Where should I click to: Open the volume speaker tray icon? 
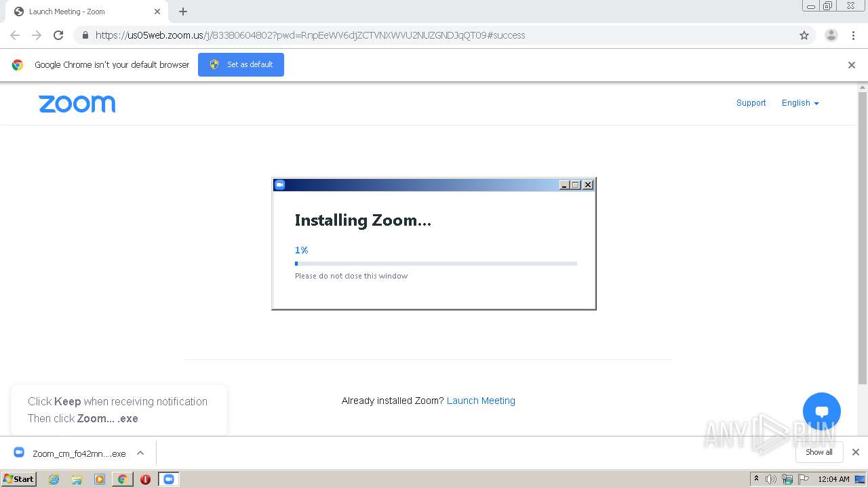(x=771, y=479)
